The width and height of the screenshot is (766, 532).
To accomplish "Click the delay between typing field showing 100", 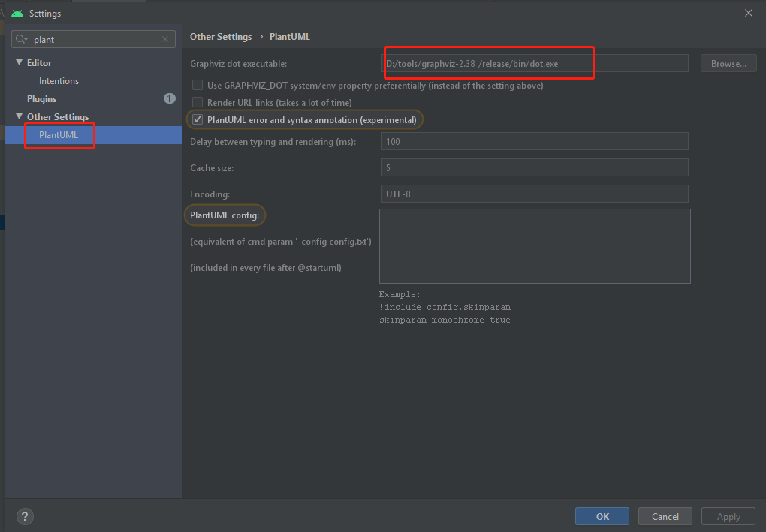I will click(x=535, y=142).
